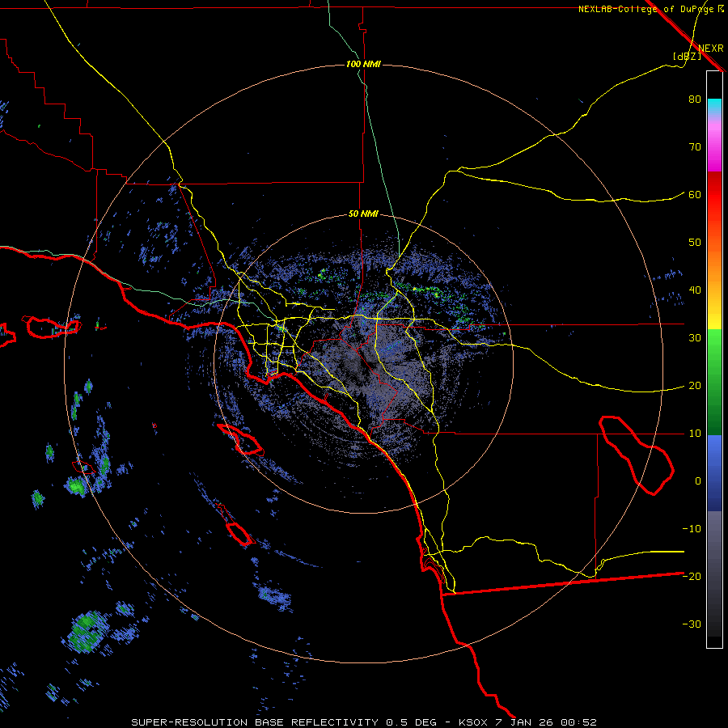This screenshot has height=728, width=728.
Task: Click the NEXLAB-College of DuPage label
Action: click(647, 9)
